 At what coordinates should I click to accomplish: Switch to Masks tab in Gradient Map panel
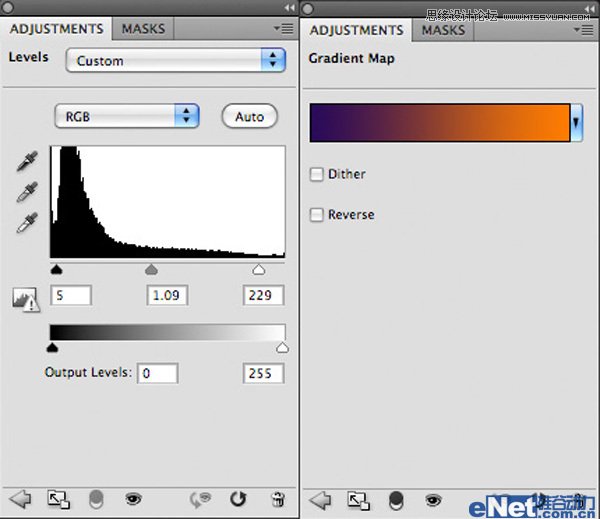tap(443, 30)
